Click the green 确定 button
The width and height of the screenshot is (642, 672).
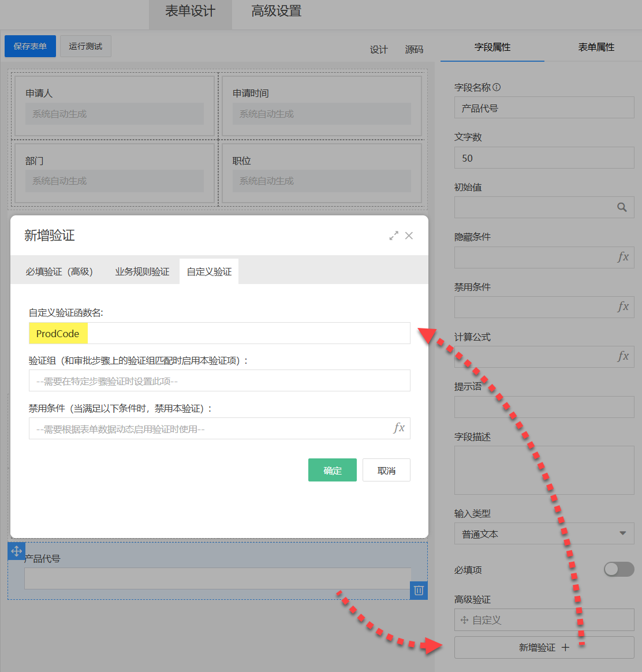tap(332, 471)
